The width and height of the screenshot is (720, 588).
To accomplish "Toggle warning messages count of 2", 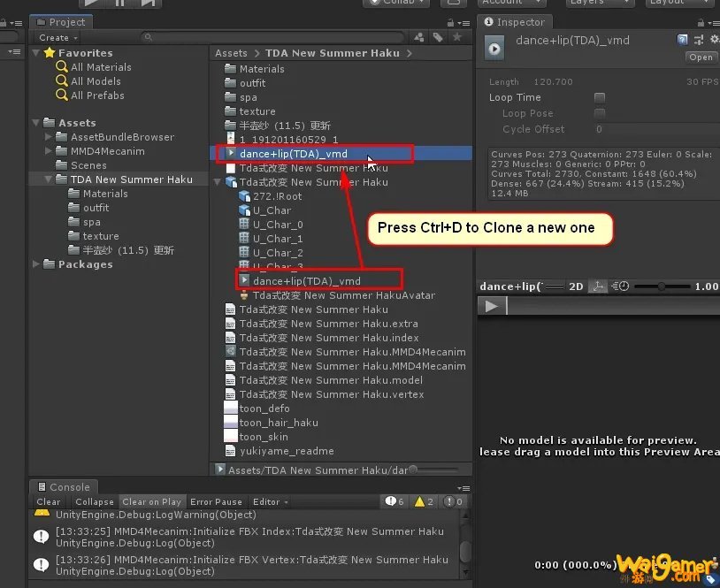I will 424,501.
